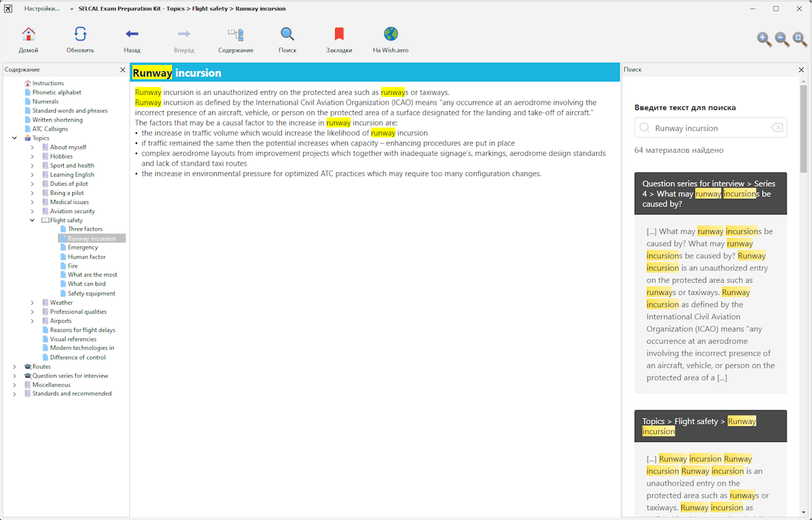Open the Закладки bookmarks icon
Image resolution: width=812 pixels, height=520 pixels.
339,34
